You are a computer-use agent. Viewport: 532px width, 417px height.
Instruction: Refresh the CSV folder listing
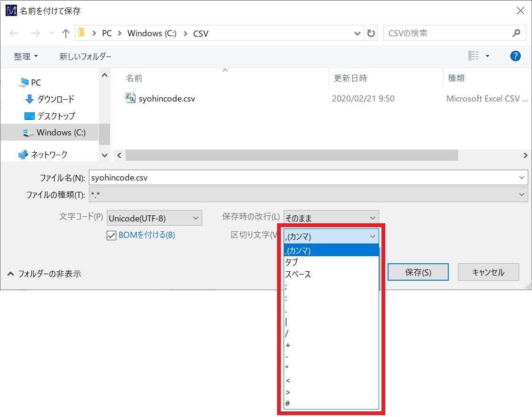click(371, 33)
